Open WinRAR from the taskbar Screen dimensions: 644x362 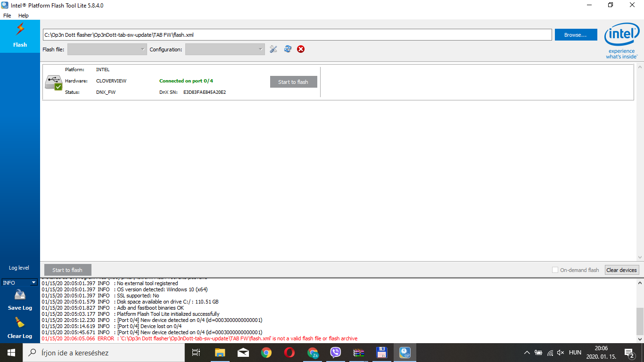click(359, 353)
